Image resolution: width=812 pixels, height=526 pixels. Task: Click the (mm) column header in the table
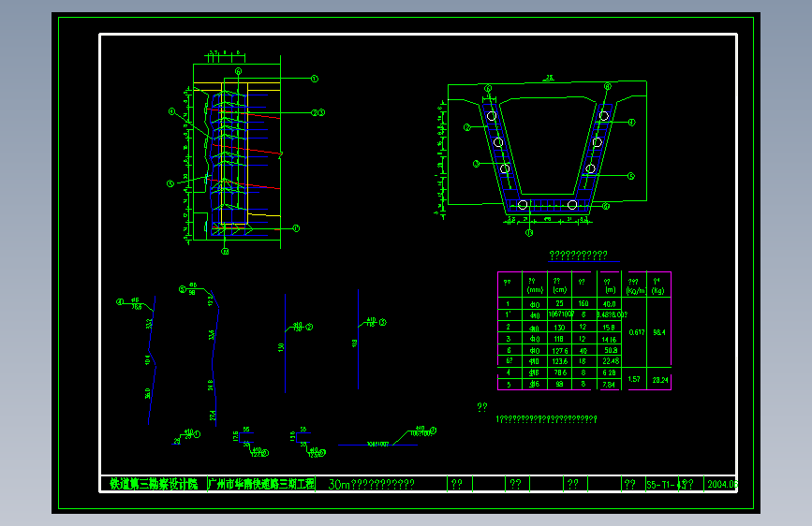(x=535, y=290)
